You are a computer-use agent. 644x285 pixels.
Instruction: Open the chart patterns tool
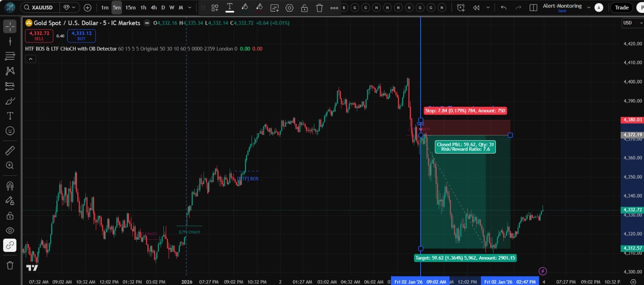pyautogui.click(x=10, y=71)
